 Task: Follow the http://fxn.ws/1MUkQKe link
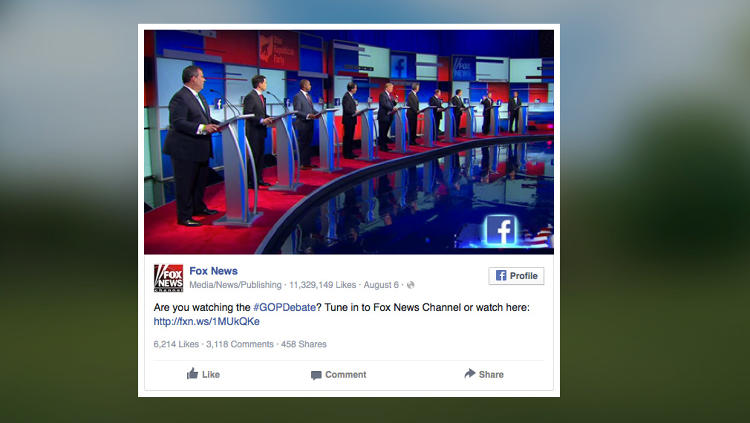click(x=207, y=322)
